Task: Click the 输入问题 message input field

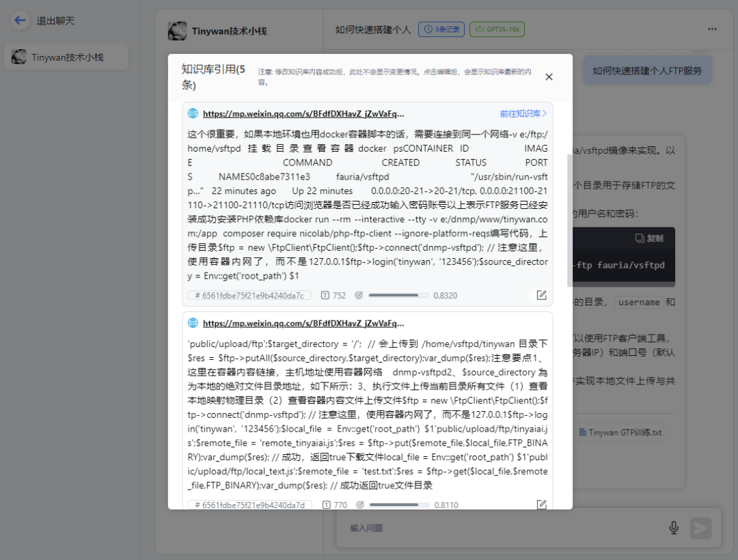Action: coord(478,527)
